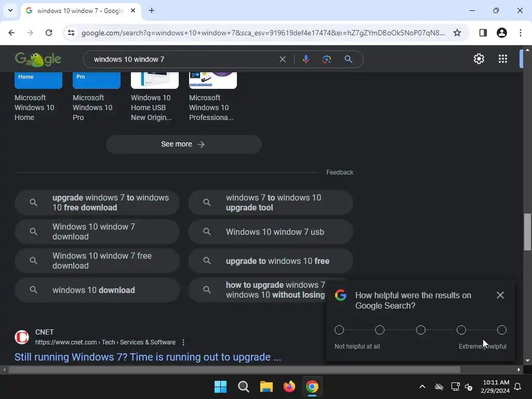Open Windows 10 Home USB New Original product
Viewport: 532px width, 399px height.
pos(151,108)
